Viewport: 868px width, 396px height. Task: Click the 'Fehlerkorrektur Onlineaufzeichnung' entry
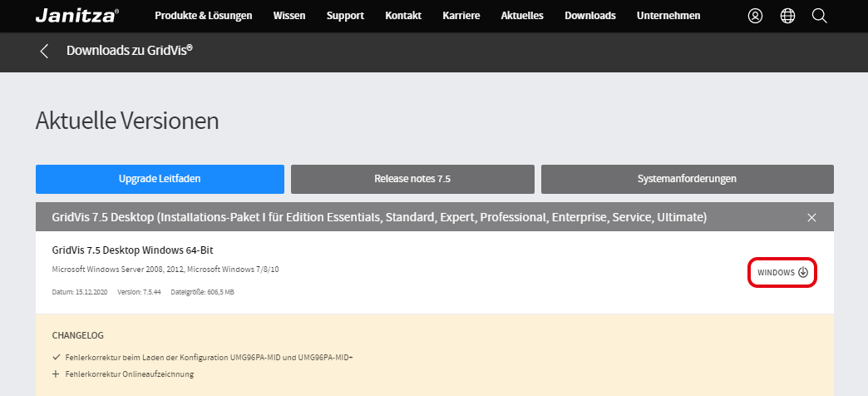pyautogui.click(x=130, y=374)
